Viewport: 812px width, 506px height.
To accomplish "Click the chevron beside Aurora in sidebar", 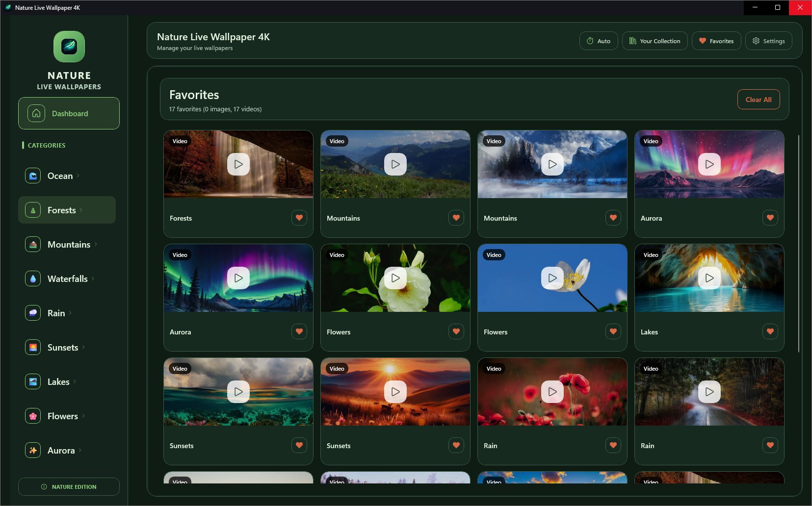I will (80, 450).
